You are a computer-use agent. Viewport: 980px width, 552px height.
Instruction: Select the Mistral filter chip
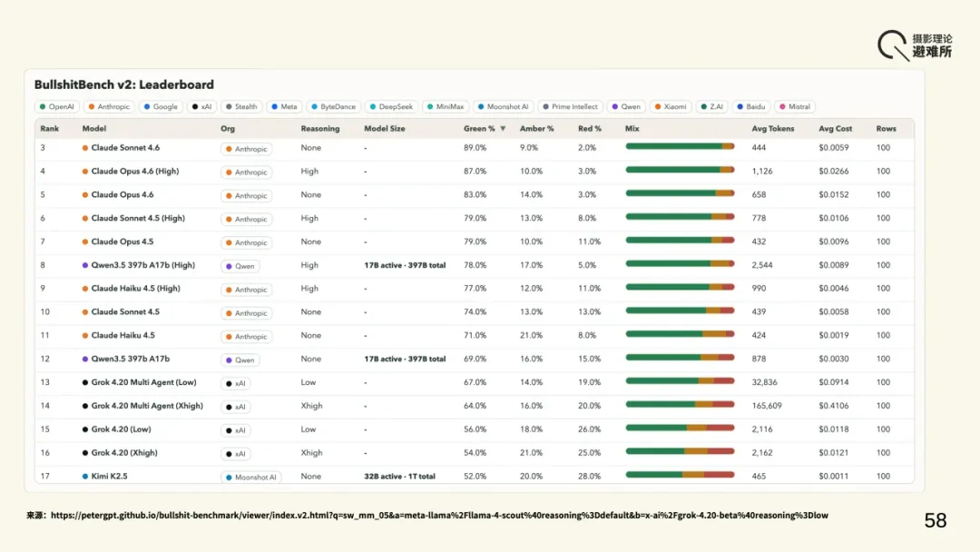(794, 107)
